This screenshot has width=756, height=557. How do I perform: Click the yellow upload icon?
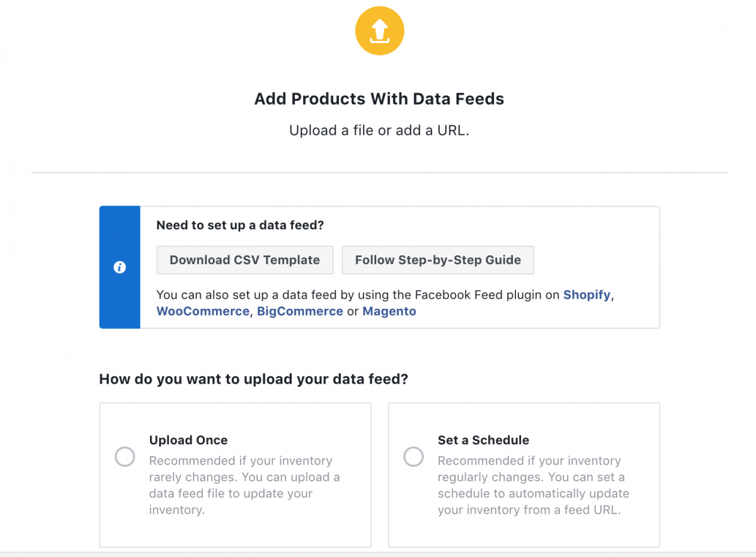379,30
